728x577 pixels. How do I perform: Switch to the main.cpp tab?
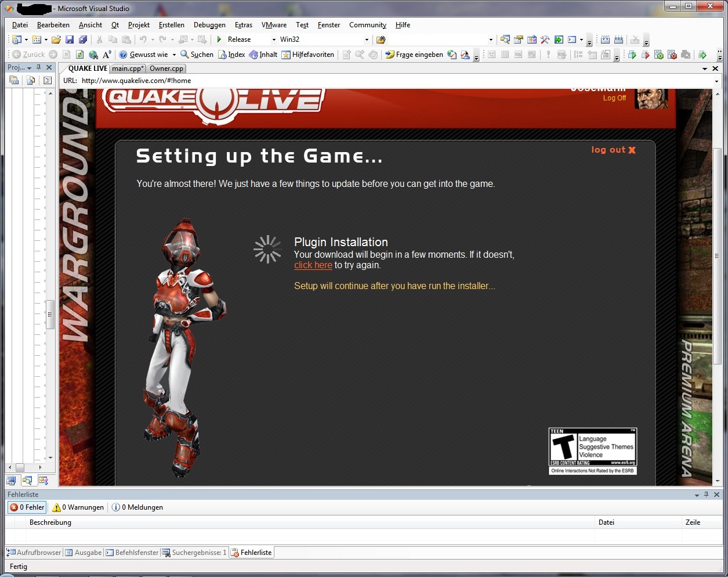[x=128, y=68]
